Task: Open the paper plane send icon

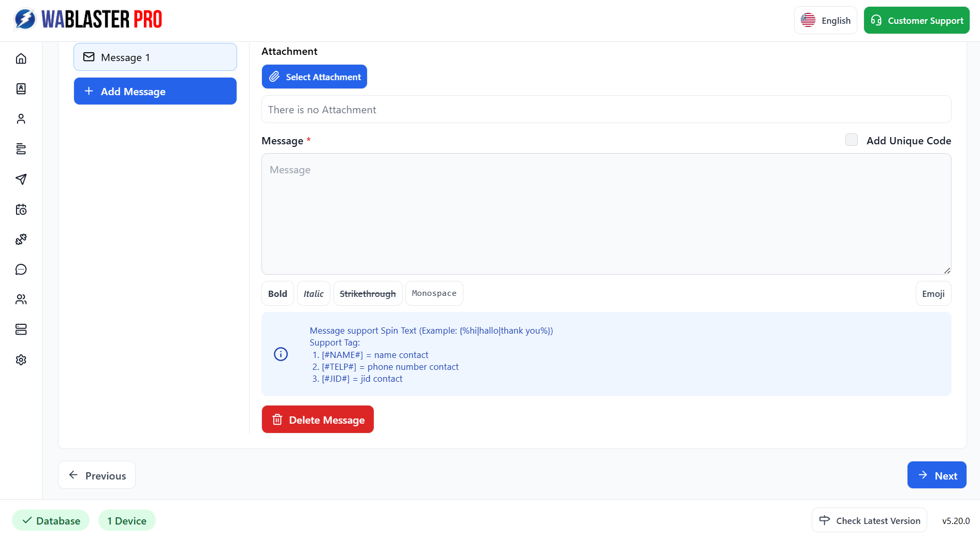Action: [21, 179]
